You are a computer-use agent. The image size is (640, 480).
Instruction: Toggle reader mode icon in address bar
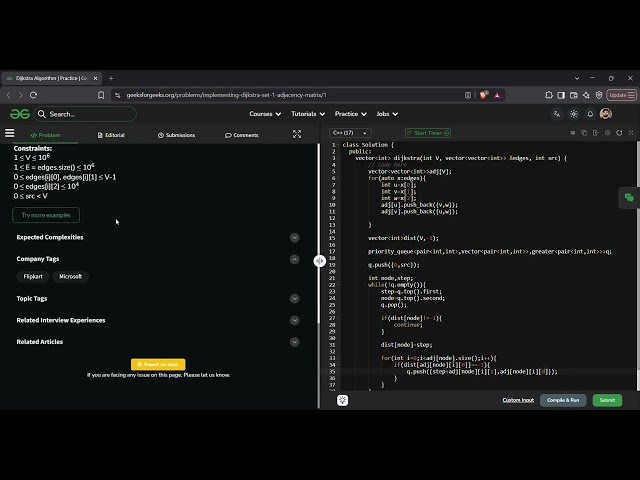click(x=468, y=95)
